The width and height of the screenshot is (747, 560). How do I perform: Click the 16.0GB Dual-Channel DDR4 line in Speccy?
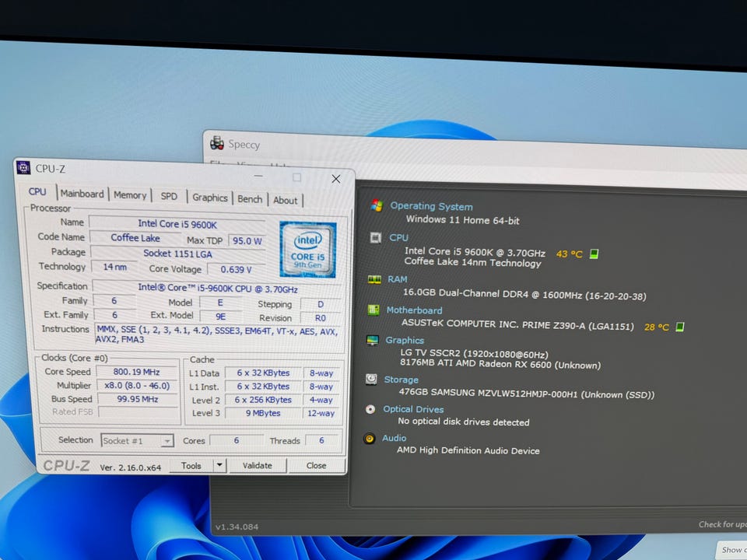pyautogui.click(x=524, y=294)
